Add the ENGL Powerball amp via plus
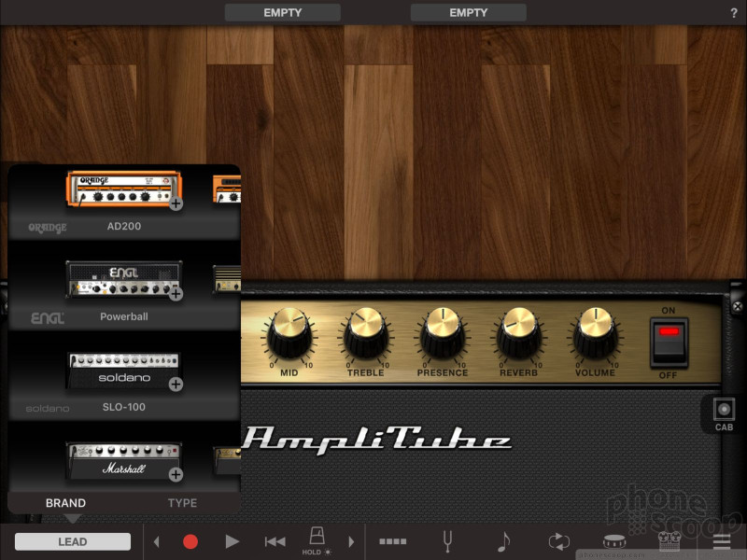The width and height of the screenshot is (747, 560). (176, 294)
